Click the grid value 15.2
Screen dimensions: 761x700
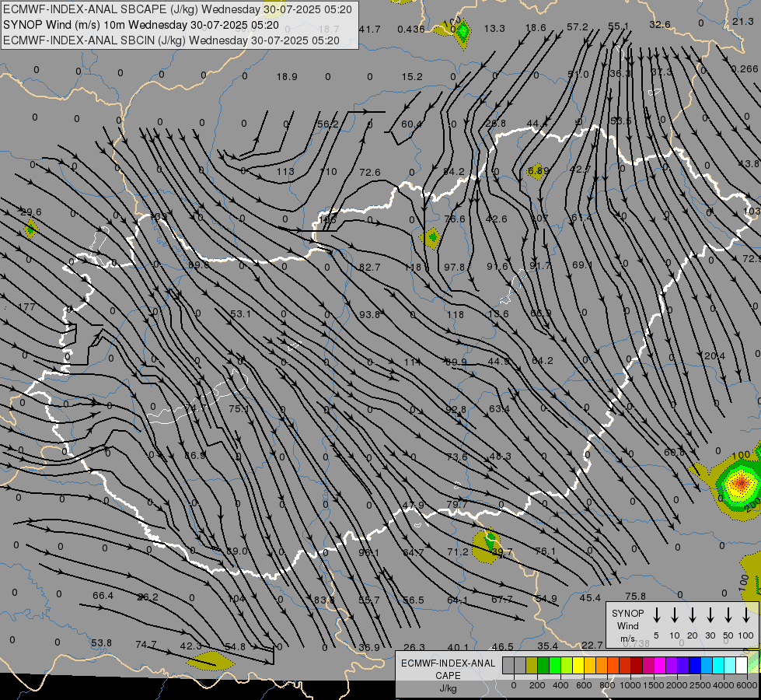[412, 77]
